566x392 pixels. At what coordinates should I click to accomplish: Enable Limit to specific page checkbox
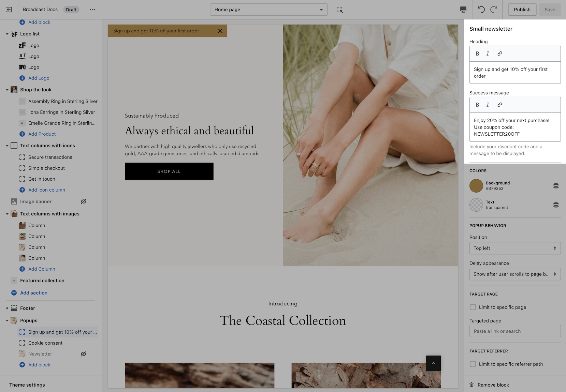click(473, 307)
